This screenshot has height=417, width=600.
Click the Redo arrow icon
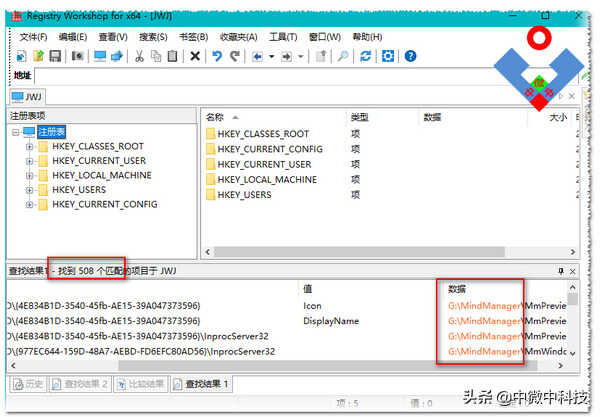click(x=235, y=56)
